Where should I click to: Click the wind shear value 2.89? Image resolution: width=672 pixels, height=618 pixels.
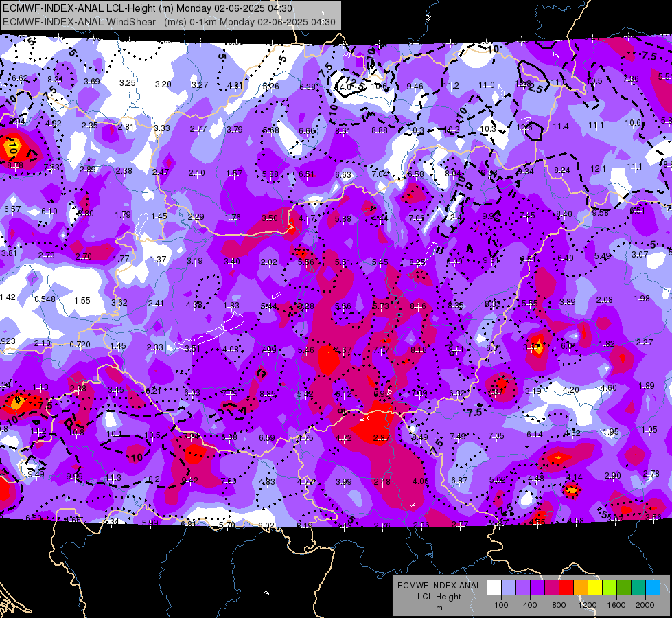tap(87, 170)
